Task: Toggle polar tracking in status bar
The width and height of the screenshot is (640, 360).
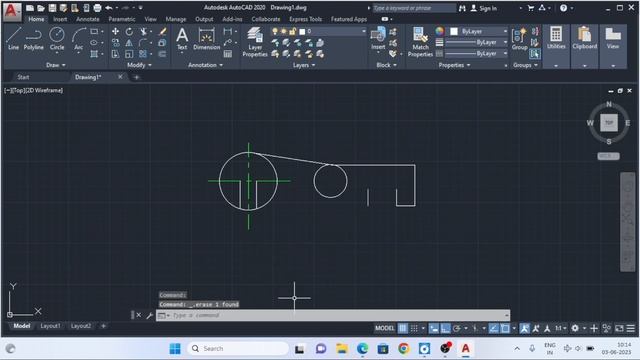Action: (x=457, y=328)
